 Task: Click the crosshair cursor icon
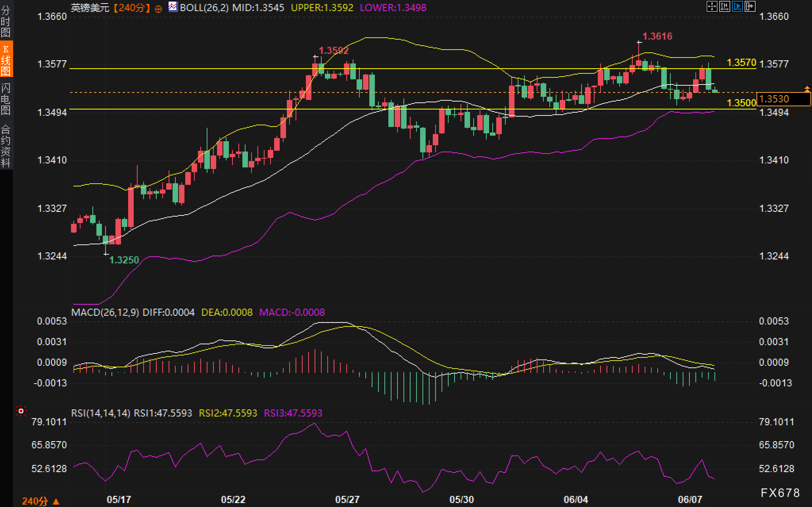click(712, 6)
